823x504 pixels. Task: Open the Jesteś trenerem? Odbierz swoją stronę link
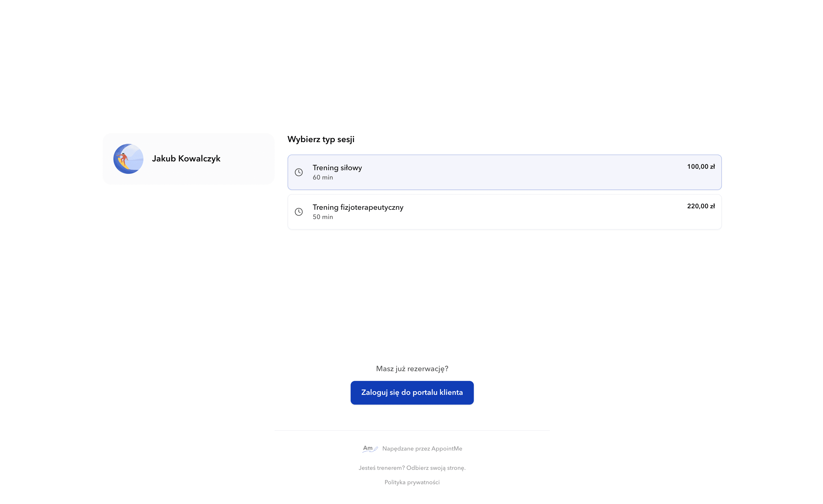tap(412, 468)
